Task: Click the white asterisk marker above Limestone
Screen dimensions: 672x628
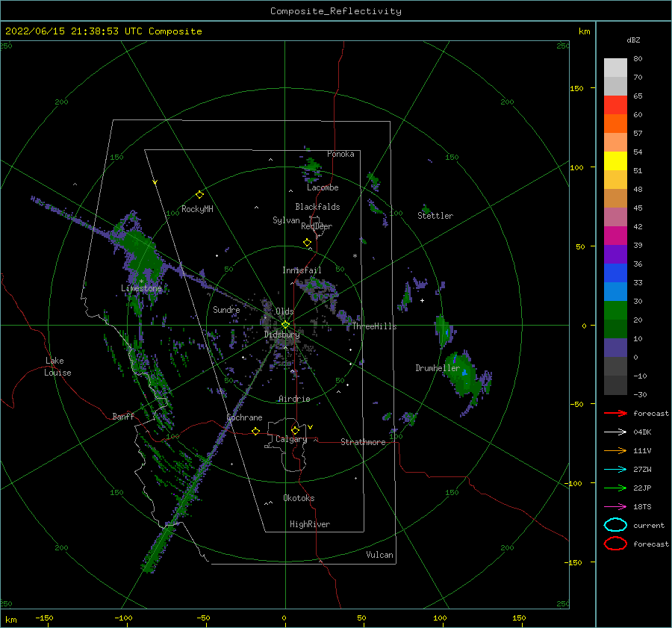Action: tap(141, 282)
